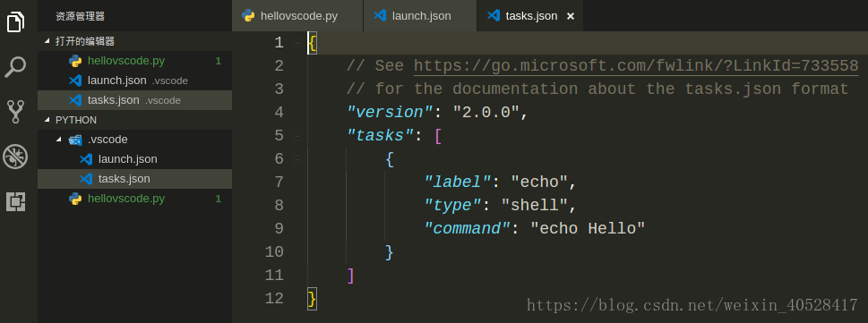Select tasks.json in open editors list
Image resolution: width=868 pixels, height=323 pixels.
(x=134, y=100)
